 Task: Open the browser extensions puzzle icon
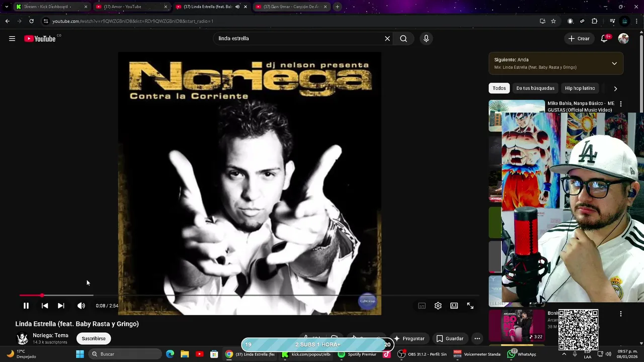595,21
